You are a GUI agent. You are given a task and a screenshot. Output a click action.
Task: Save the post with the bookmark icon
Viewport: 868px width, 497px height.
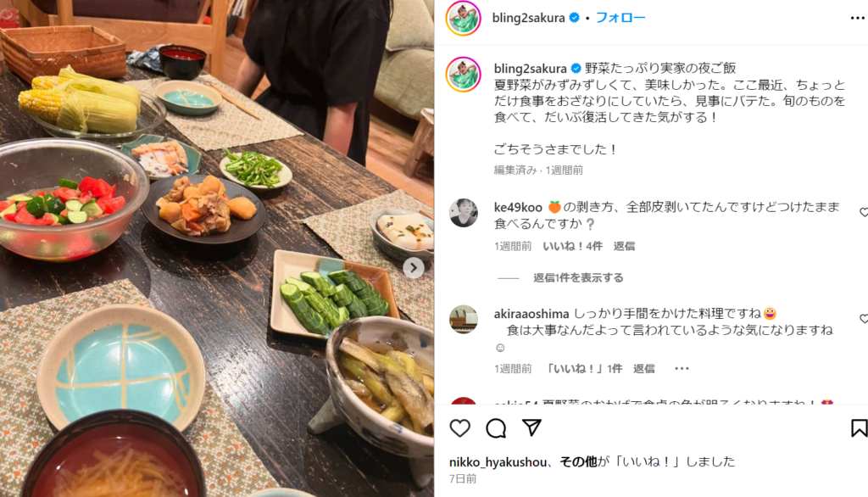click(x=860, y=427)
